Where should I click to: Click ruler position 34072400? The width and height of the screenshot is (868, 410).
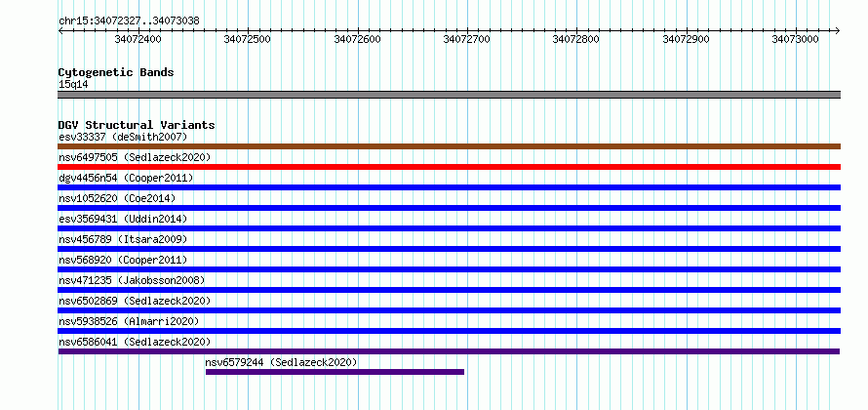(x=138, y=39)
